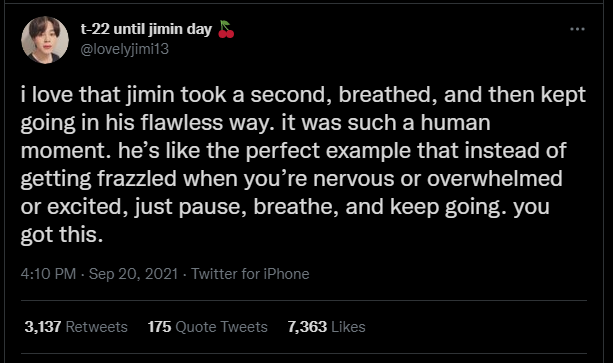Click the phrase 'you got this' ending
Viewport: 613px width, 363px height.
tap(62, 235)
